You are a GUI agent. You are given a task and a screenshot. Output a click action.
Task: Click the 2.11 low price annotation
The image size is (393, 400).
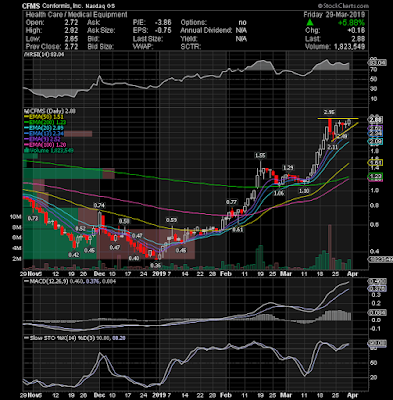[x=332, y=147]
